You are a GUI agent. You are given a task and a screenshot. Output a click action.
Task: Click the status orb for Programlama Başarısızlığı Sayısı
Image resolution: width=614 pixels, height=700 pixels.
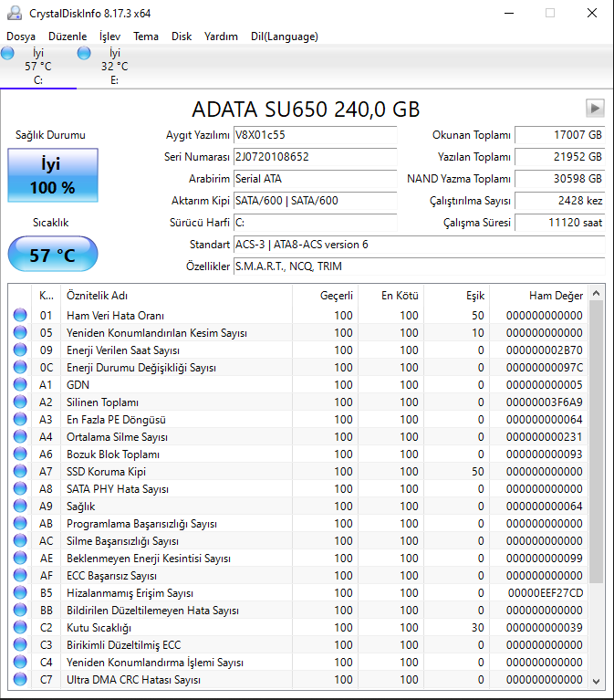(x=20, y=523)
